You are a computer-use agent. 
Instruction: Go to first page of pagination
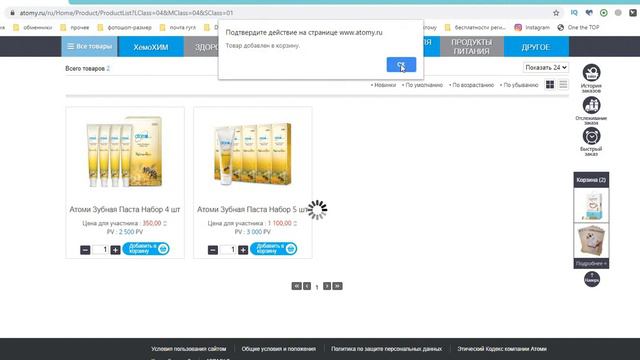pos(296,286)
